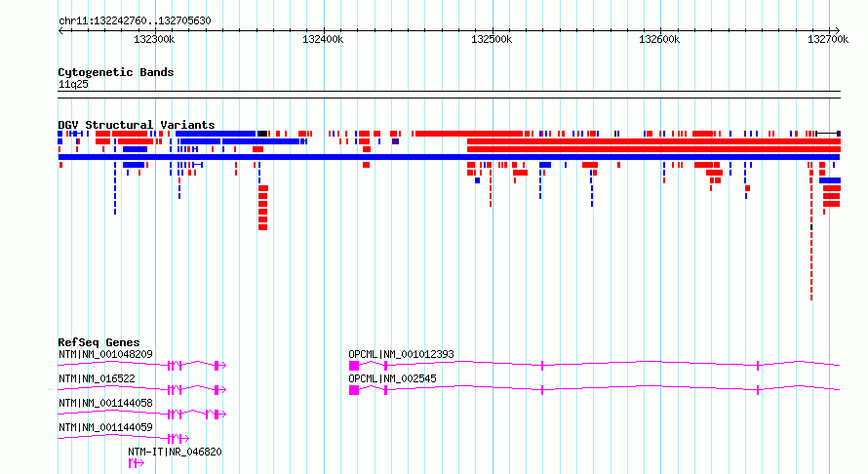Click the NTM NM_001144059 exon cluster glyph
This screenshot has width=868, height=474.
click(x=178, y=439)
